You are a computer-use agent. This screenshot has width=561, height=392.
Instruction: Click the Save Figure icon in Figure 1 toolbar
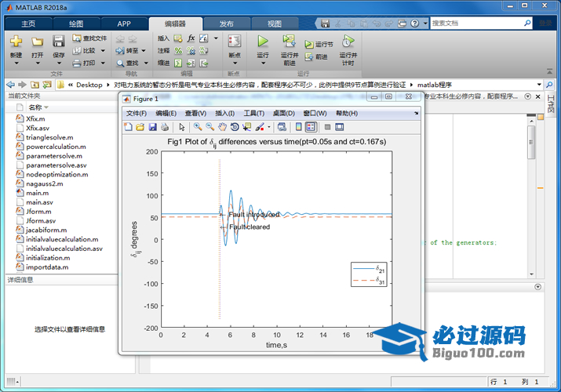click(x=153, y=127)
